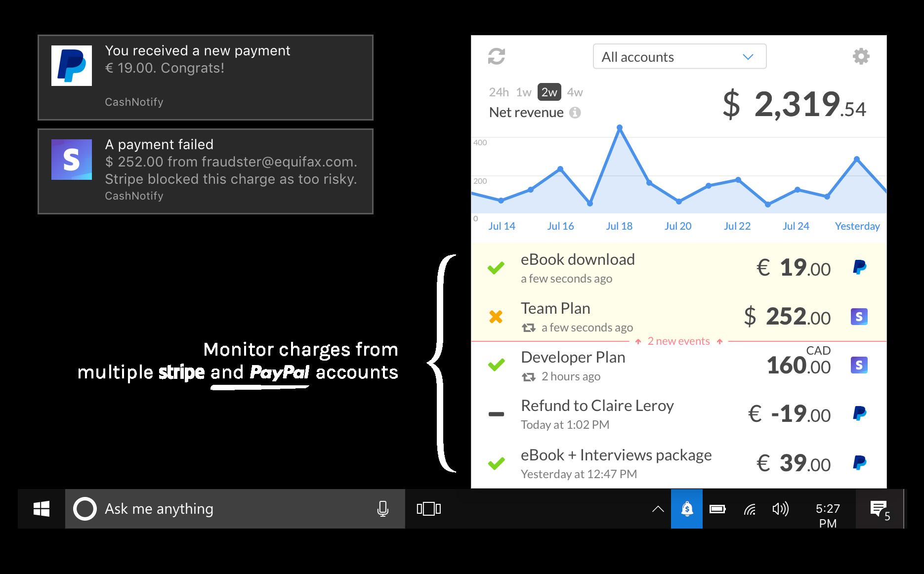Click the PayPal icon on Refund to Claire Leroy row
This screenshot has height=574, width=924.
click(x=859, y=413)
